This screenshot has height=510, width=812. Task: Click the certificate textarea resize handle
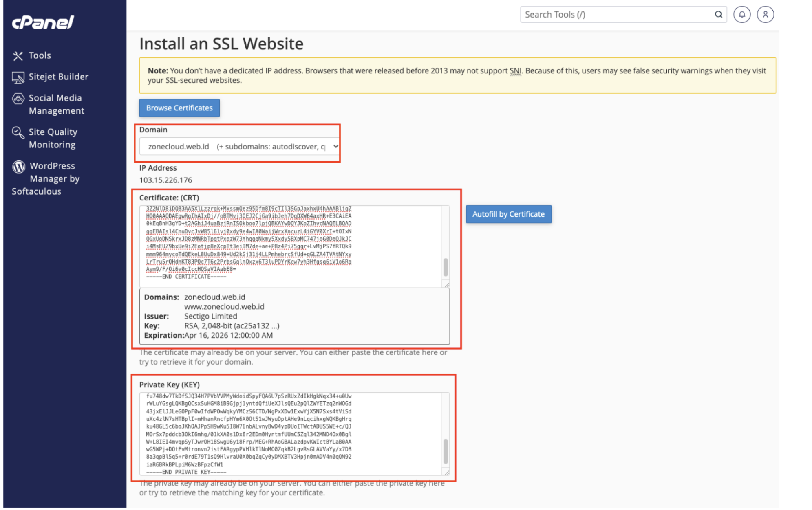pyautogui.click(x=446, y=285)
